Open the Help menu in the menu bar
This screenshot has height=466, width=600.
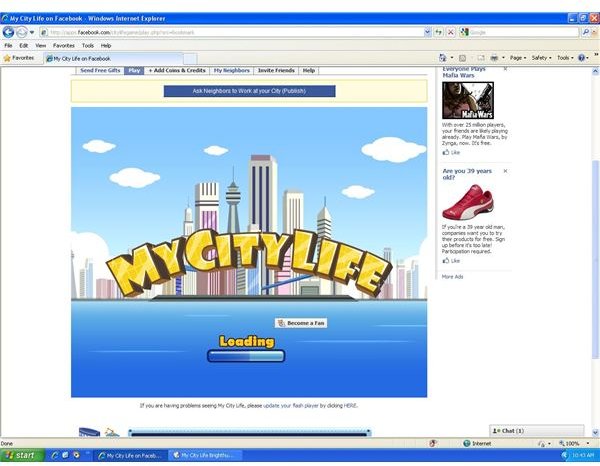point(106,46)
